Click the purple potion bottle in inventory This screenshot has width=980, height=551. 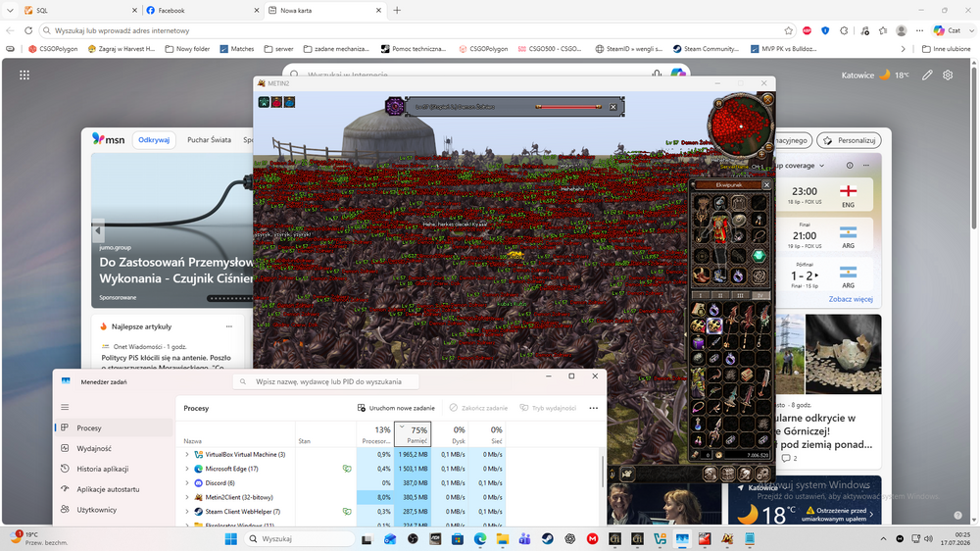698,341
